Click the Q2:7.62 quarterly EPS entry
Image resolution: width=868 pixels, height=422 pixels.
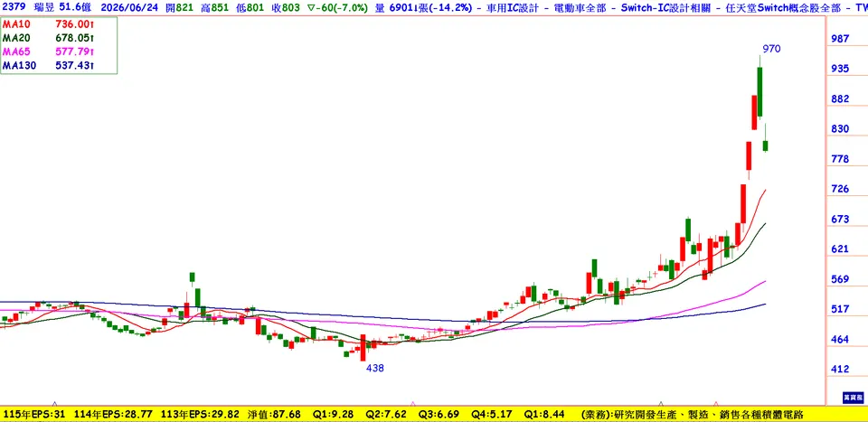[x=384, y=414]
